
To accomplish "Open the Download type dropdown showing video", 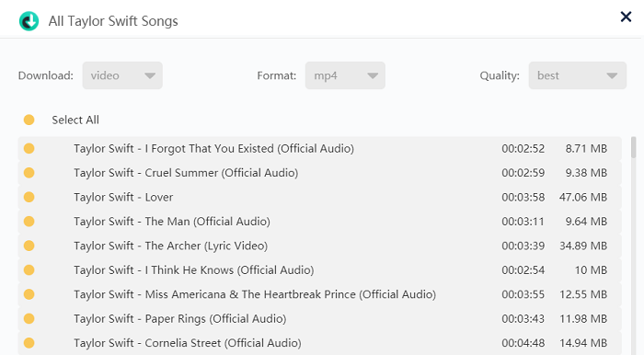I will point(122,75).
